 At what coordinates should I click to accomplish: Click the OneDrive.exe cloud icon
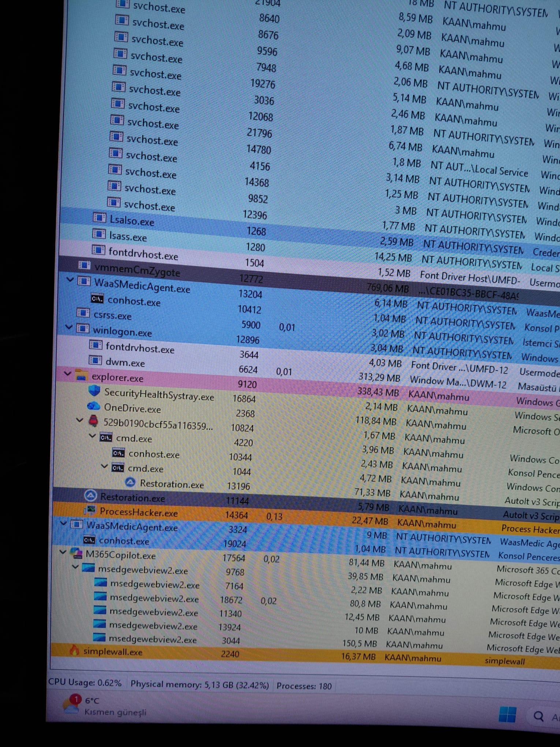(x=94, y=406)
